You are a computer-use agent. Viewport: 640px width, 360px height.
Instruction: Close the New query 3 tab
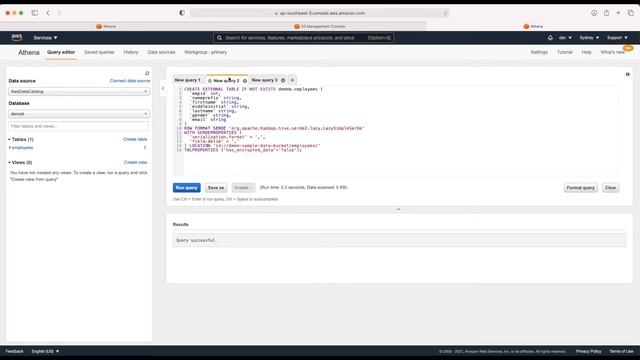283,80
